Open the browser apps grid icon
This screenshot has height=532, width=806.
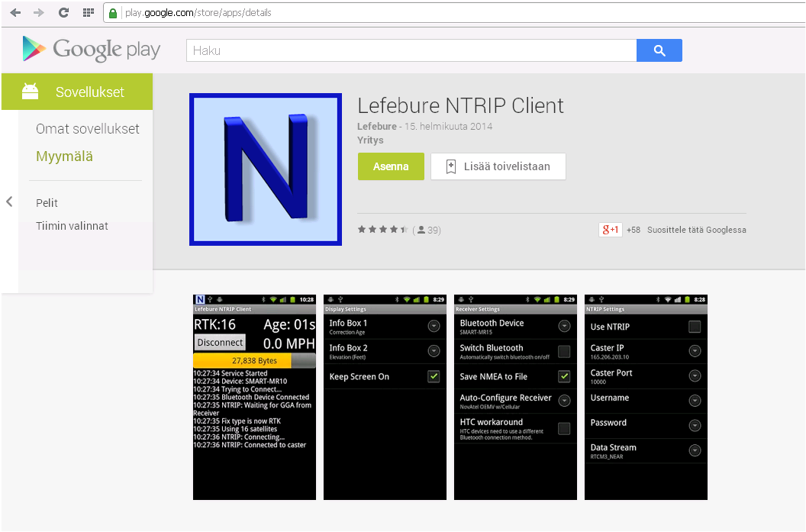pos(89,13)
